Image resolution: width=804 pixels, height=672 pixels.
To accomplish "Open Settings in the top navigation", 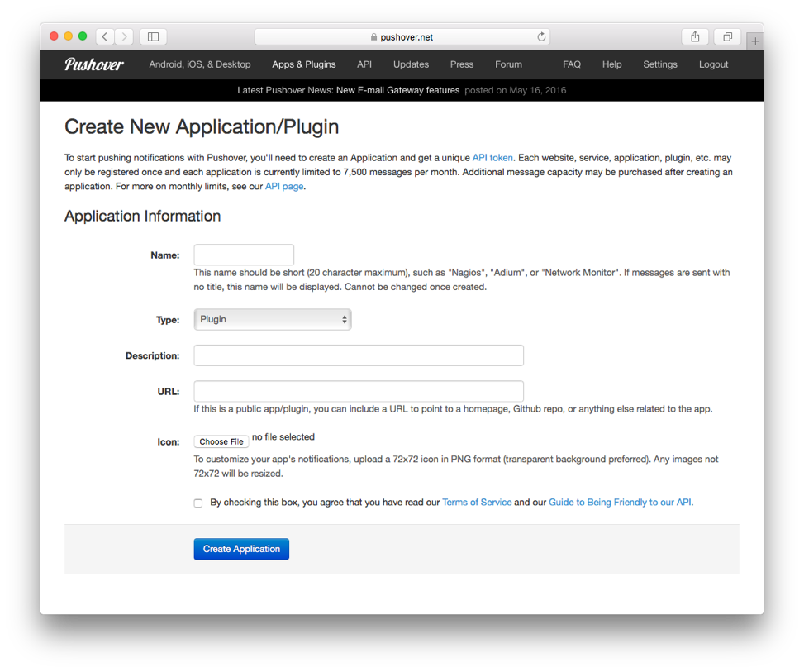I will point(659,64).
